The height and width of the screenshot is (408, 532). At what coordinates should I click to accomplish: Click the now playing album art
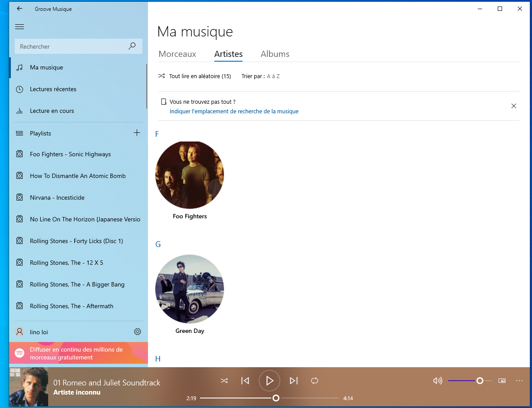click(29, 387)
